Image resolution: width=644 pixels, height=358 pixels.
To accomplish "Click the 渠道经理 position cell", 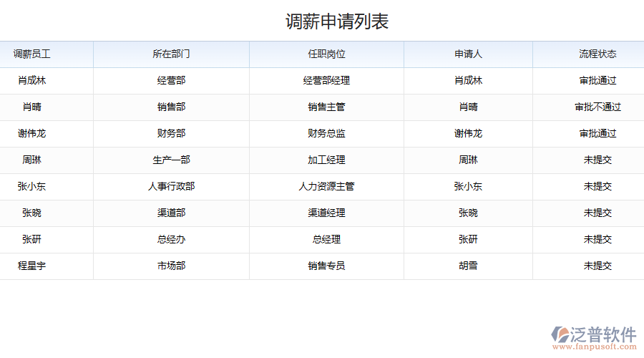I will coord(326,213).
